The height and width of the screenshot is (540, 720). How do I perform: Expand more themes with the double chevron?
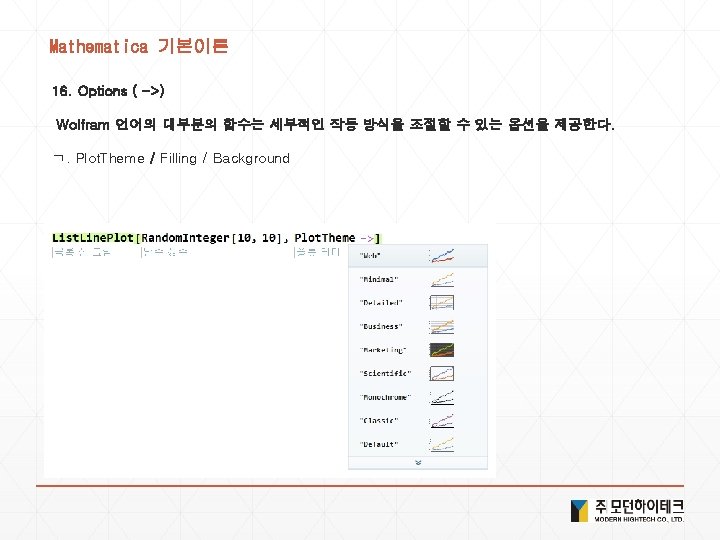418,463
